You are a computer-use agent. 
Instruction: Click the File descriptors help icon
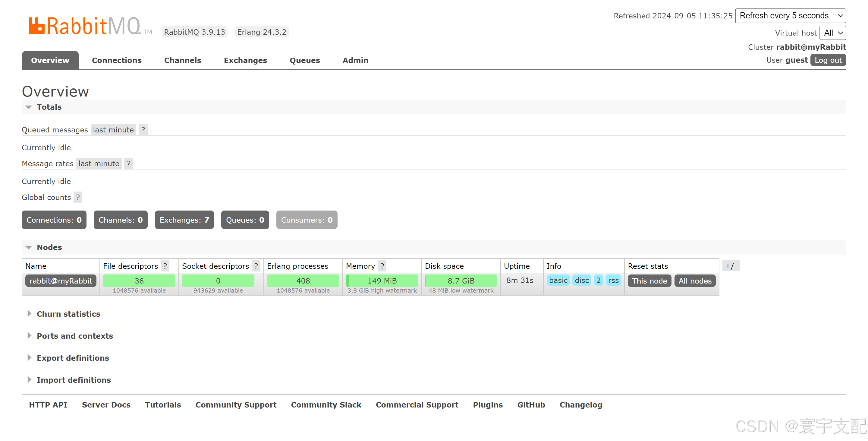pos(165,266)
